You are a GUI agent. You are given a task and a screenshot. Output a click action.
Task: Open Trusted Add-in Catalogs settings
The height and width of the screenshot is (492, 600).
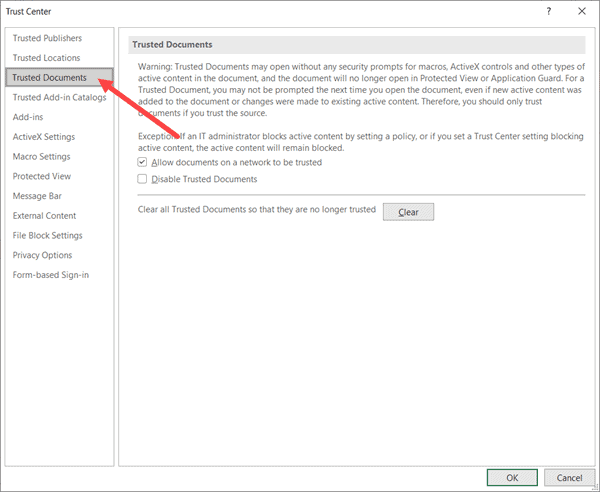59,98
